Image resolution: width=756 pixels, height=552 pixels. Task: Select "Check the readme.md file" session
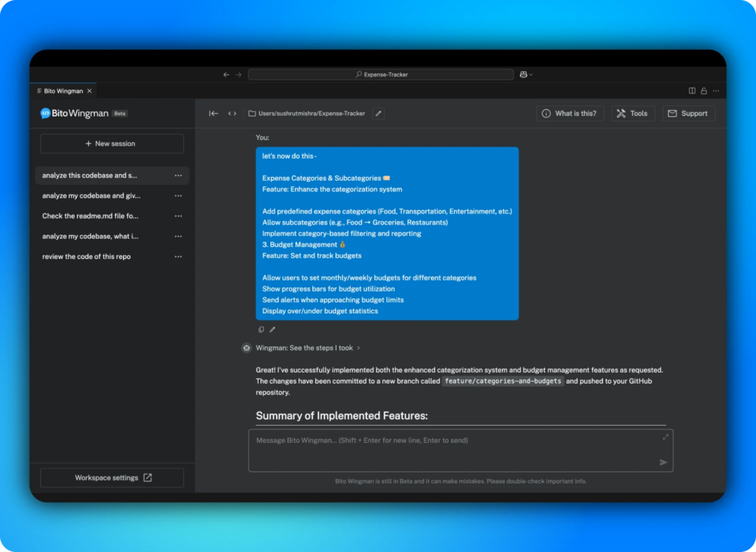90,216
